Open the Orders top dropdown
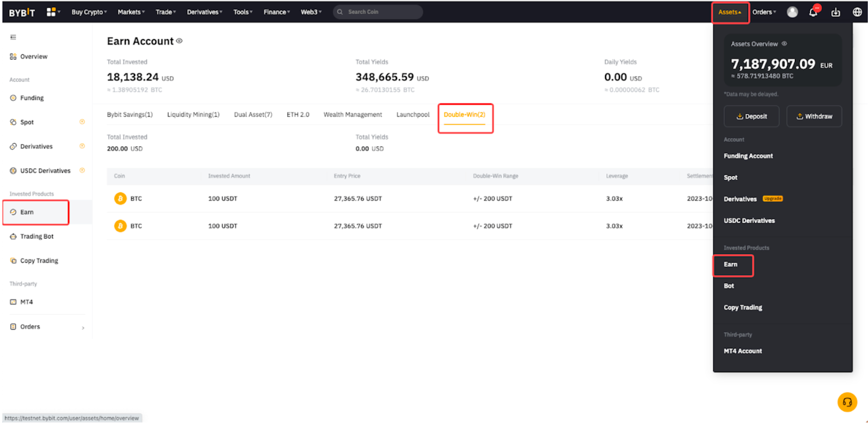Viewport: 868px width, 427px height. tap(764, 12)
